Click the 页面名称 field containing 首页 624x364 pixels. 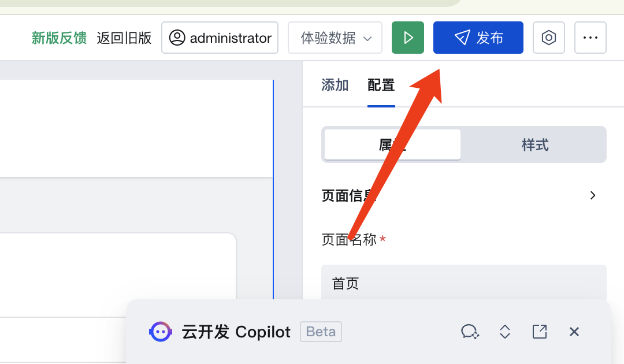[463, 283]
